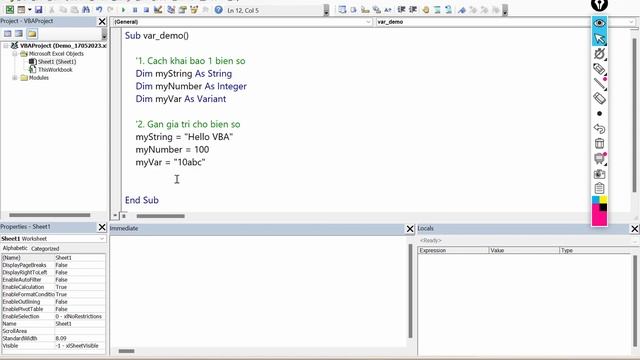640x360 pixels.
Task: Toggle Bookmark flag icon
Action: (462, 10)
